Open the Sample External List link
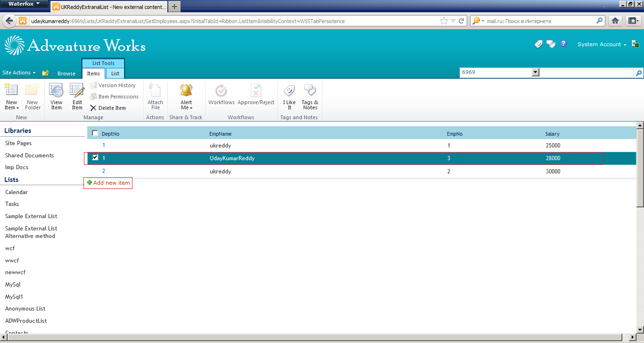The width and height of the screenshot is (644, 343). coord(31,216)
